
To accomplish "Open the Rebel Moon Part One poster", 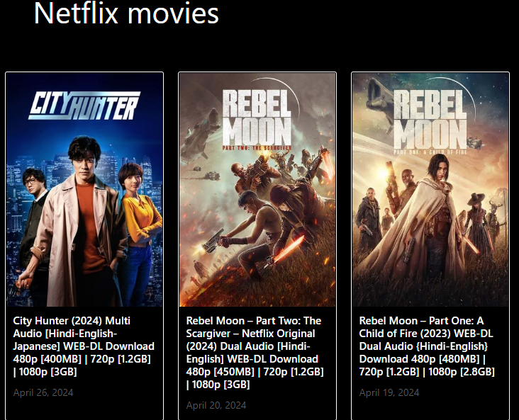I will (430, 190).
